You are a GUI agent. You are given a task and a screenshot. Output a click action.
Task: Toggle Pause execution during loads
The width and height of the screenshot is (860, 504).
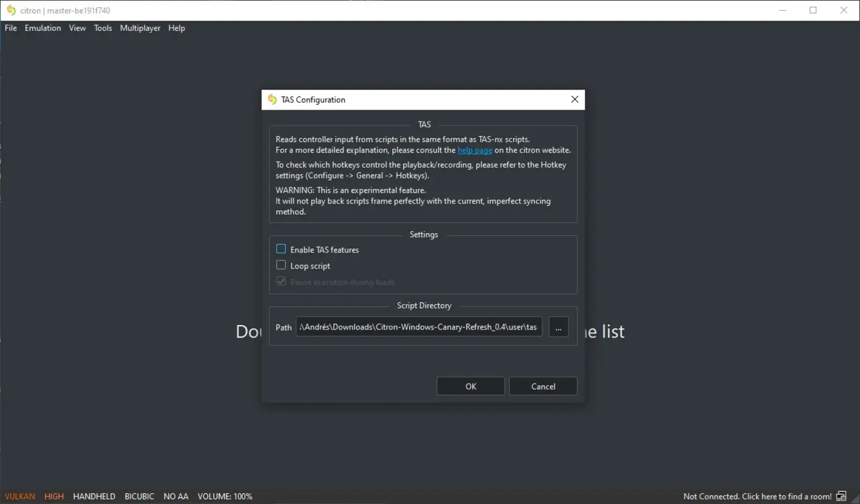(x=281, y=281)
